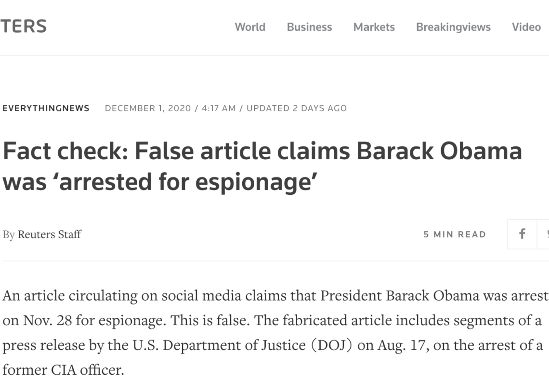The height and width of the screenshot is (392, 549).
Task: Open the EVERYTHINGNEWS category link
Action: tap(46, 108)
